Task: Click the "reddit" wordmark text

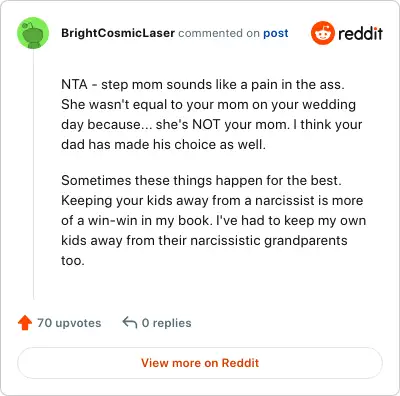Action: (x=360, y=33)
